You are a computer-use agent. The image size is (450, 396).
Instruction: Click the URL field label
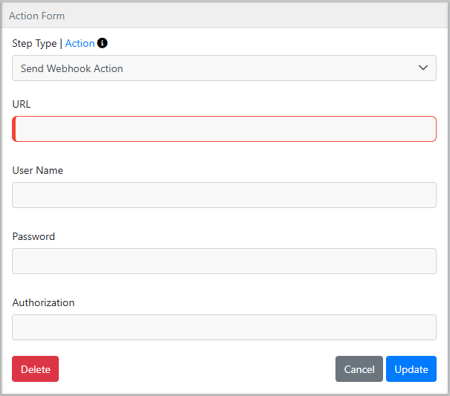(21, 104)
